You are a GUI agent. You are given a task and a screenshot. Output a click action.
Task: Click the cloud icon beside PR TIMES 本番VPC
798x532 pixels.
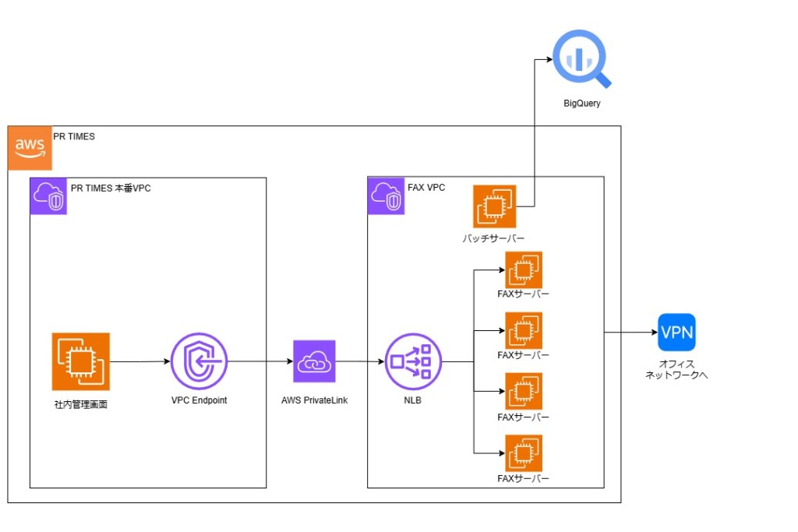pos(48,196)
